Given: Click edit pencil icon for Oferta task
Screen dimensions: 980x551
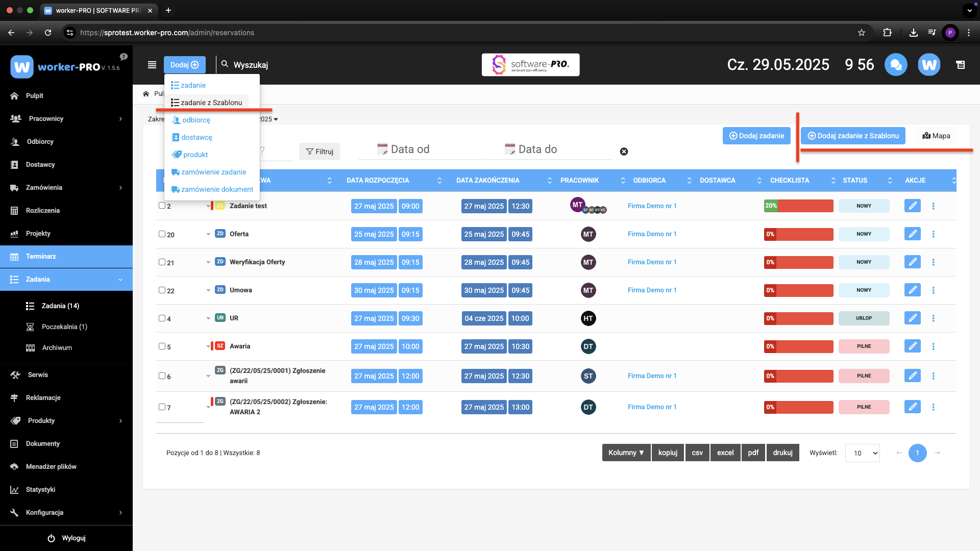Looking at the screenshot, I should click(x=912, y=234).
